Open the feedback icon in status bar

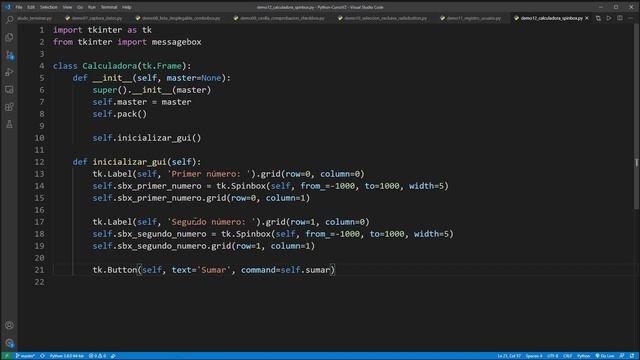622,356
